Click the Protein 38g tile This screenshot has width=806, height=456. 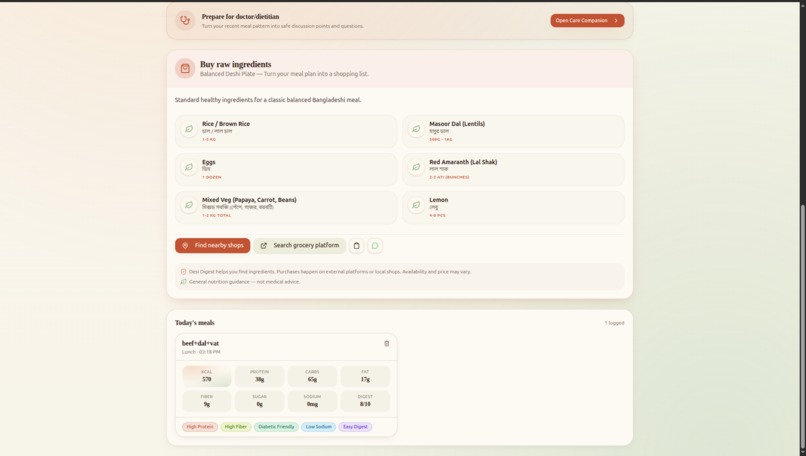pyautogui.click(x=260, y=376)
